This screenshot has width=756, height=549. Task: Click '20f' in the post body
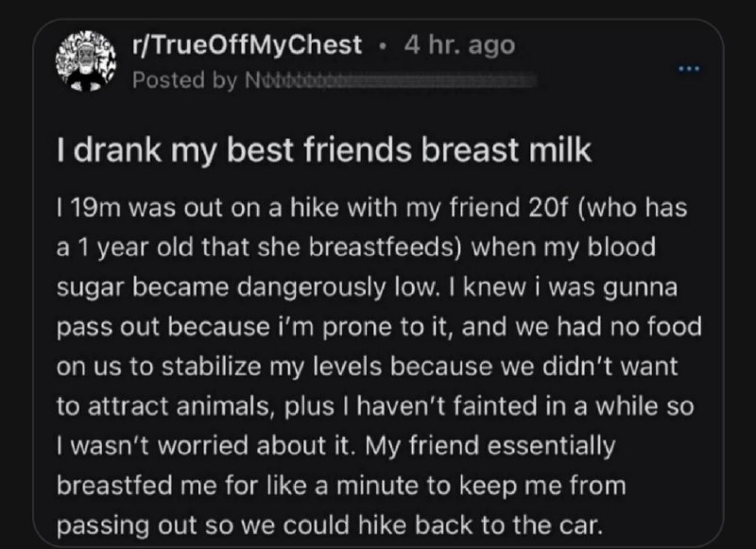coord(547,208)
